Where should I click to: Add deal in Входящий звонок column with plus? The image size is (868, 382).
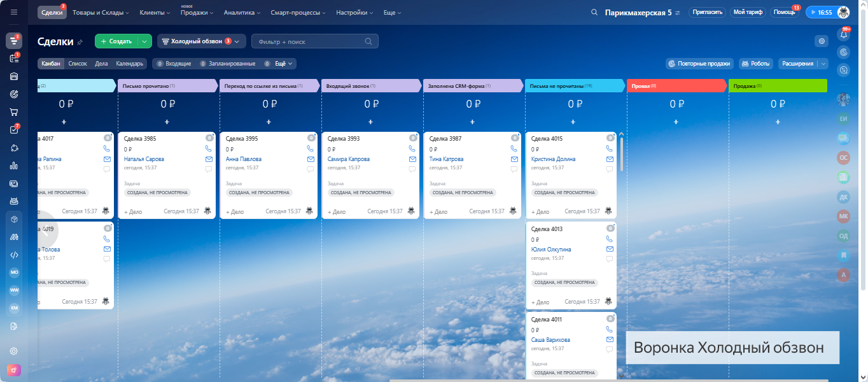(x=370, y=122)
